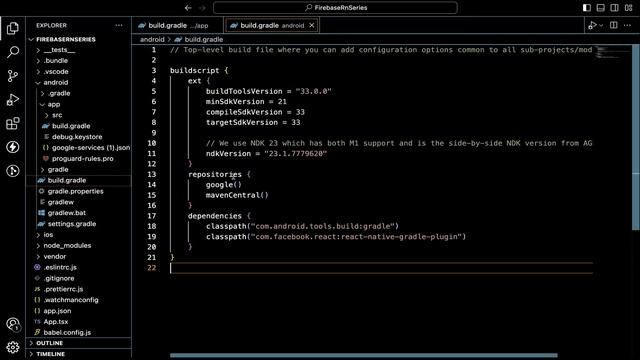Collapse the app folder

[78, 104]
